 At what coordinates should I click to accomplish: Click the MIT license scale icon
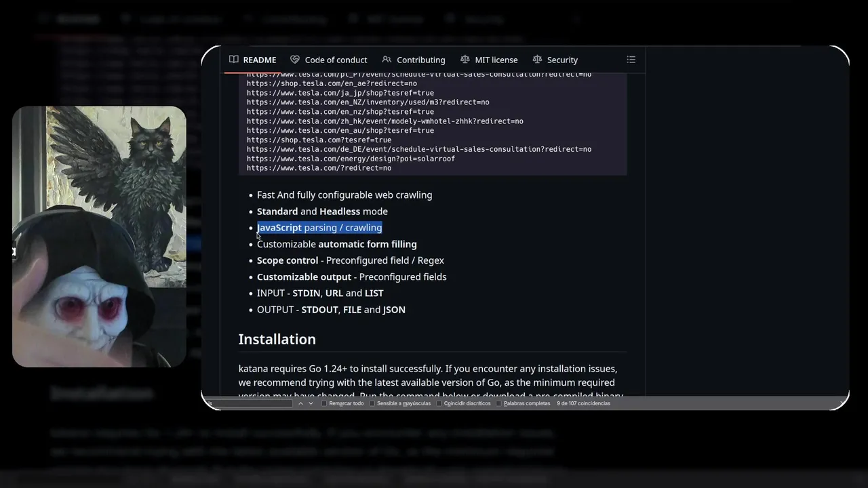click(465, 60)
